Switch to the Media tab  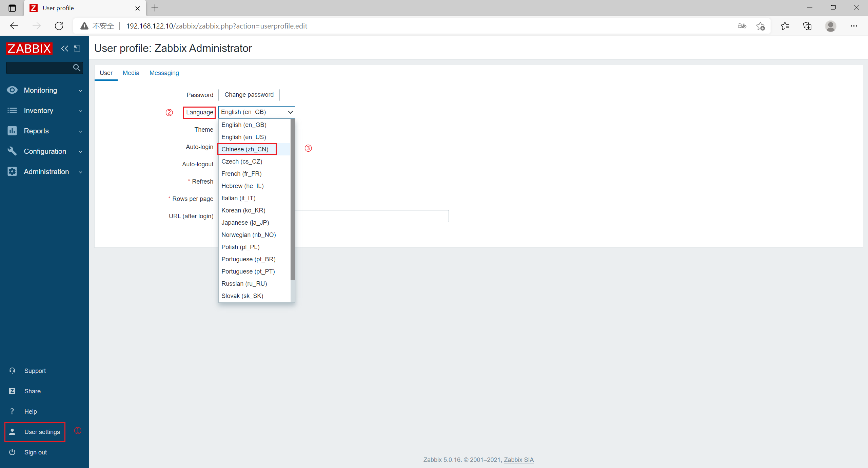click(131, 73)
